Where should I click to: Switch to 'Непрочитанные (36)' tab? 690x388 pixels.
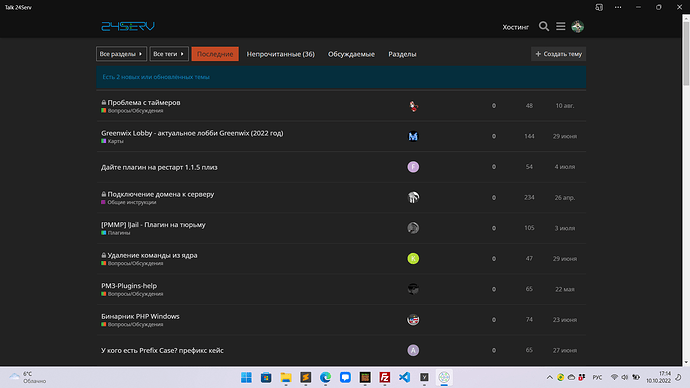(x=280, y=54)
